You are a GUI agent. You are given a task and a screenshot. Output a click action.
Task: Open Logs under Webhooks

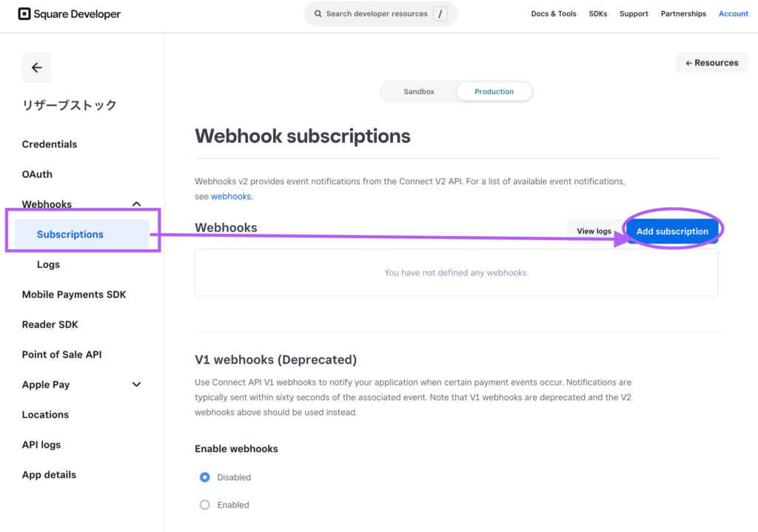[48, 264]
